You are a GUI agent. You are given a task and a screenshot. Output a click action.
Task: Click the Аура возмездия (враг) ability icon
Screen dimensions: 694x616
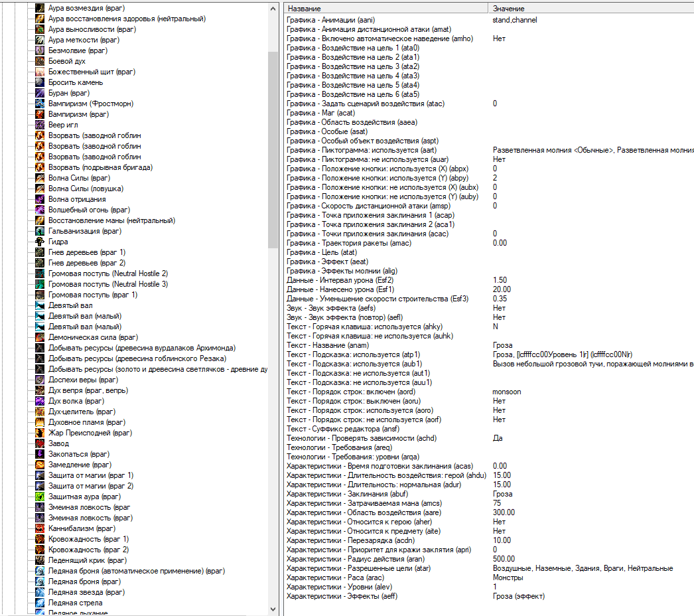[40, 8]
